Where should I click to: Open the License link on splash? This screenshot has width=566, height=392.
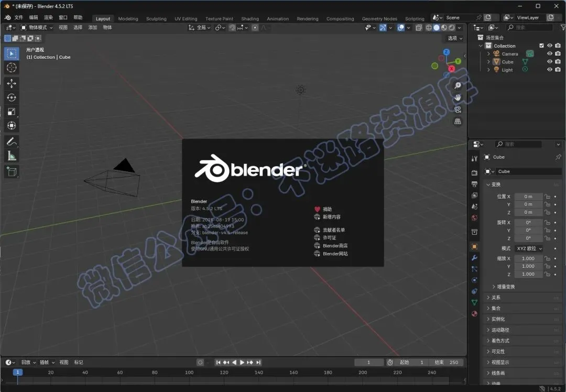(325, 237)
